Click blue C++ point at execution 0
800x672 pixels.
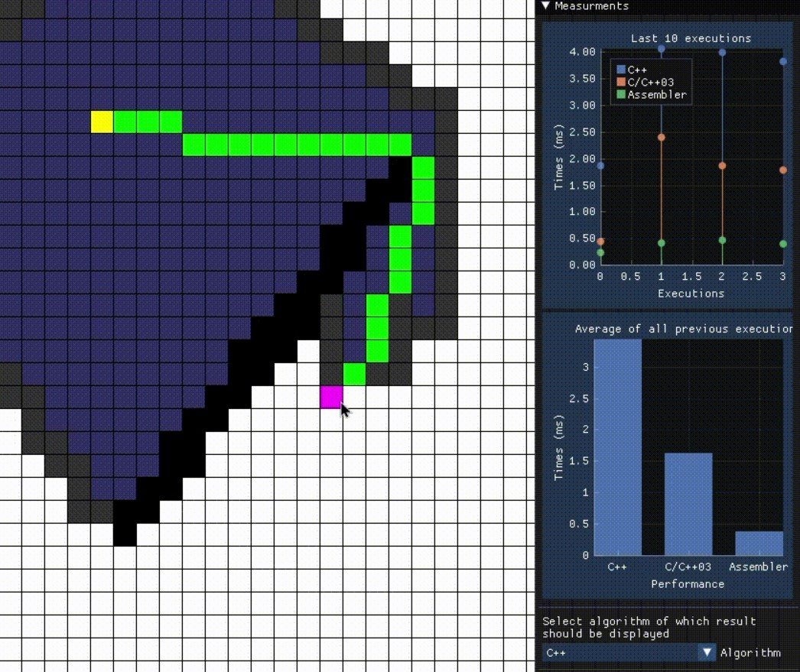[600, 165]
